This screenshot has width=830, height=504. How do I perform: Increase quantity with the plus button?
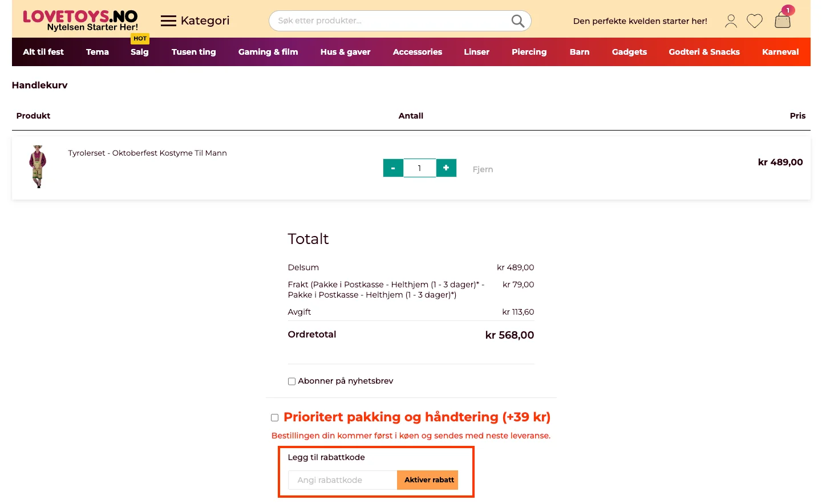tap(446, 168)
